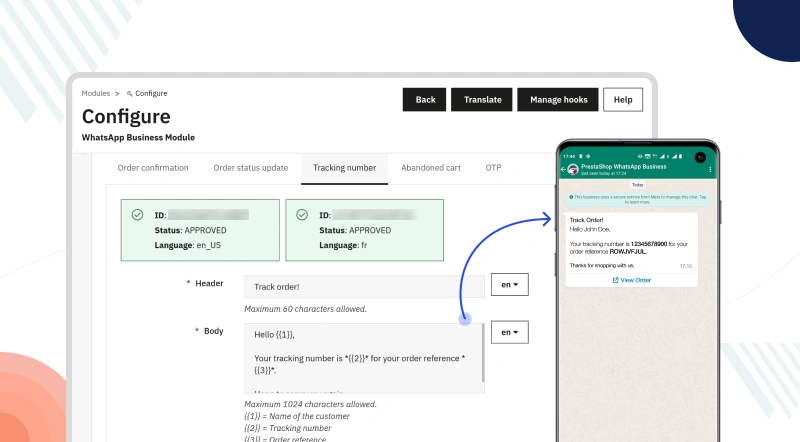Click the green checkmark on fr template

click(x=302, y=214)
